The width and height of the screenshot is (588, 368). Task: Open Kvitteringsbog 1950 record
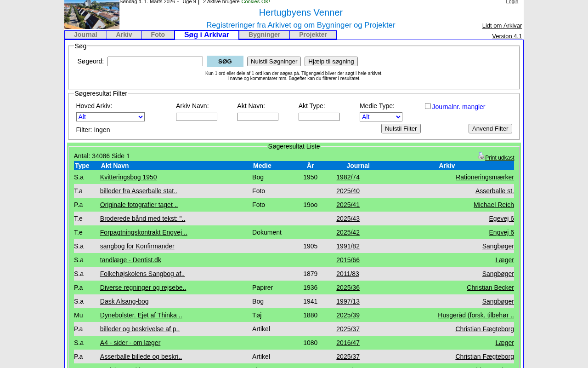tap(128, 177)
